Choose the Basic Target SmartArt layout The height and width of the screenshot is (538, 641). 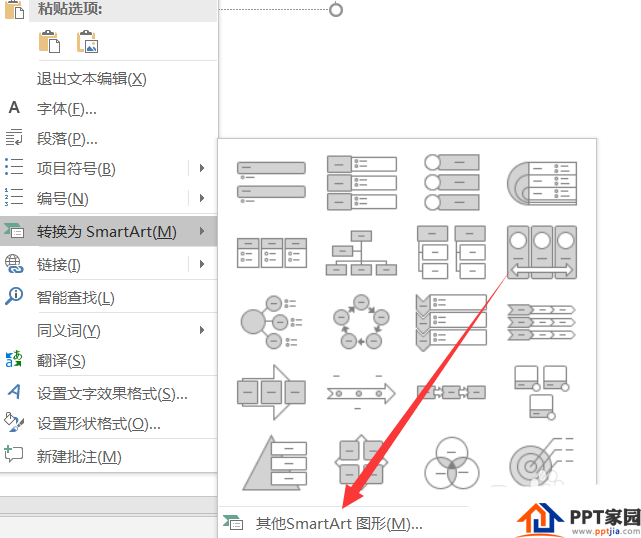point(542,463)
